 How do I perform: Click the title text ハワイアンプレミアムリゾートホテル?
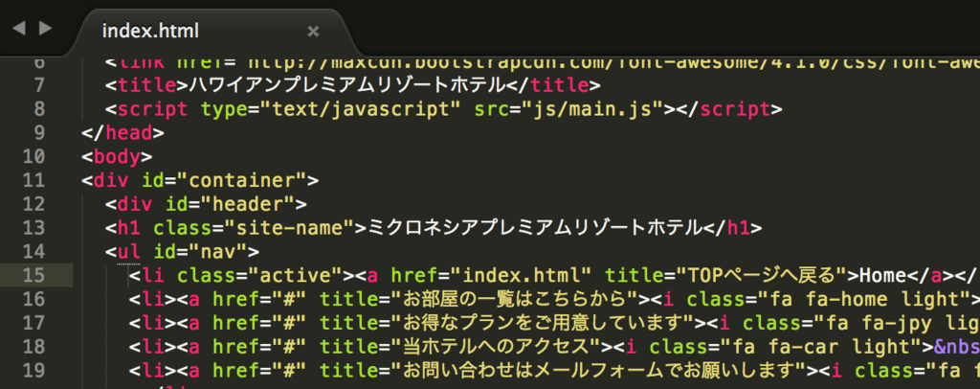tap(345, 85)
